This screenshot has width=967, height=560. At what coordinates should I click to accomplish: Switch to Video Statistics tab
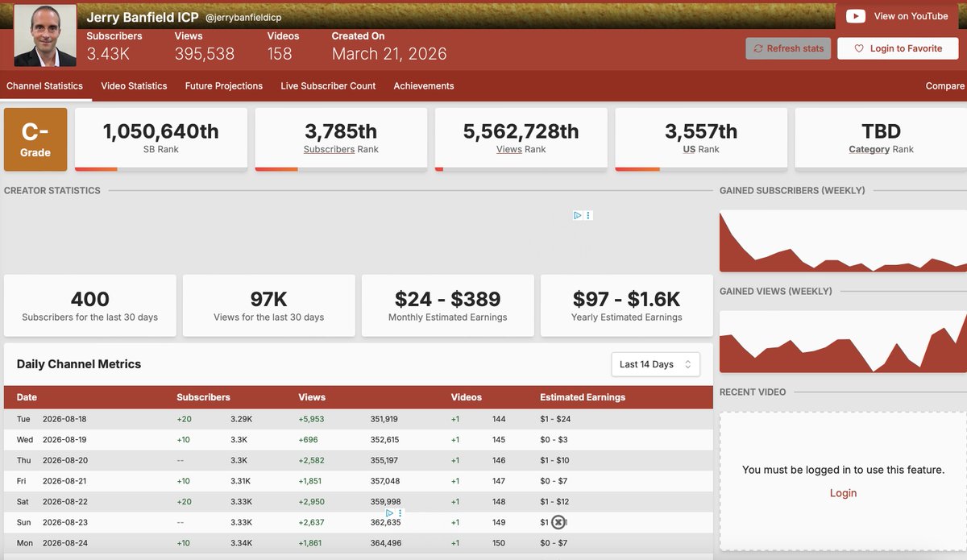pyautogui.click(x=134, y=85)
